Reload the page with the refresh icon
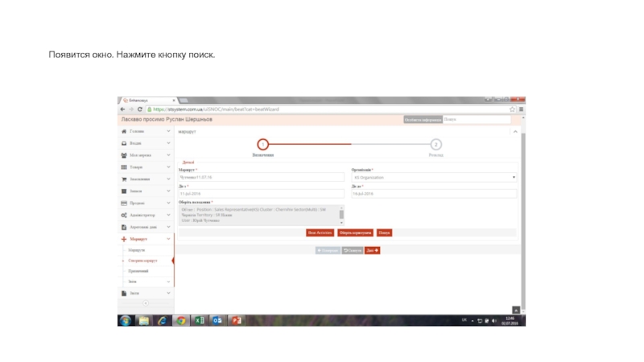Screen dimensions: 644x362 (139, 109)
